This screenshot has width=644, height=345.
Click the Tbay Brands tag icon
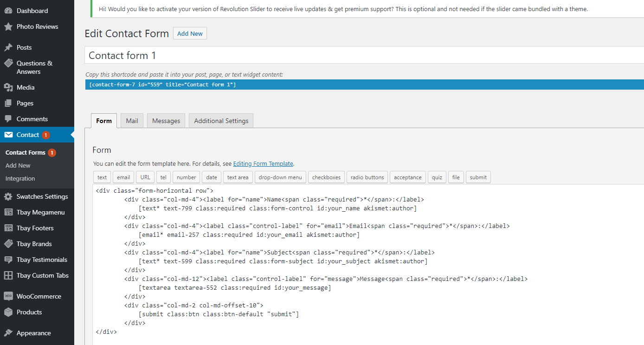pyautogui.click(x=8, y=244)
